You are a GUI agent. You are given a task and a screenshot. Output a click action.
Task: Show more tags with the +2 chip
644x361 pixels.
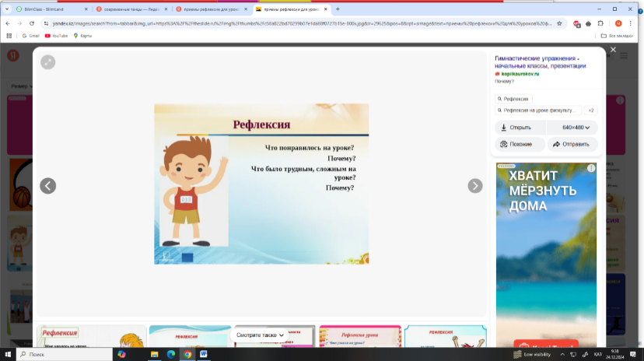click(591, 110)
